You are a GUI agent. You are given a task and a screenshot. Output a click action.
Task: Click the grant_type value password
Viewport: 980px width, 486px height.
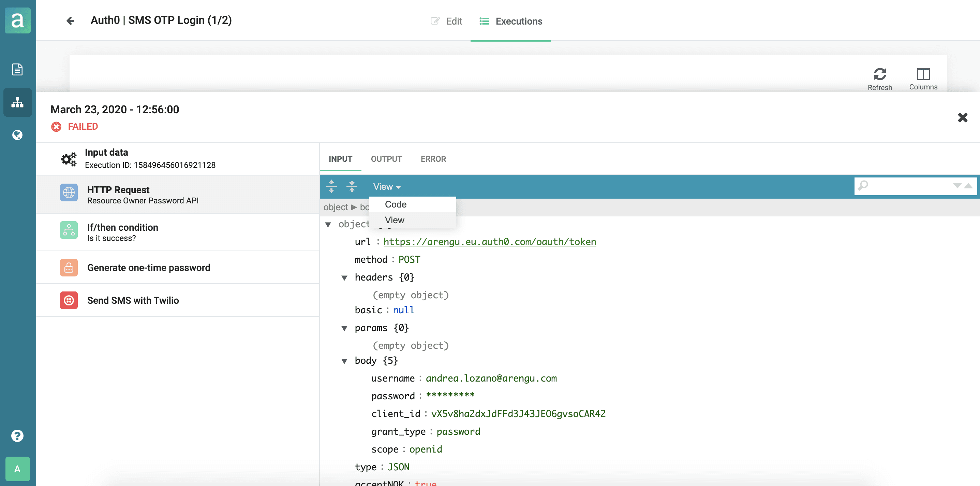(458, 431)
